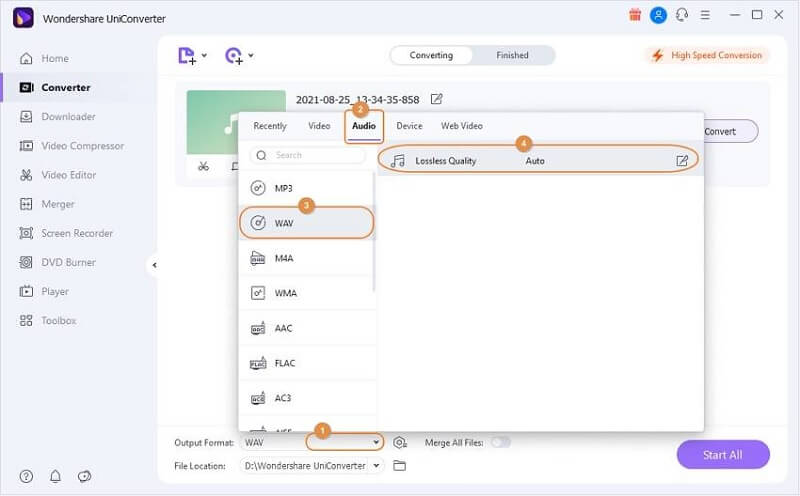Open the notifications bell icon

pos(55,476)
